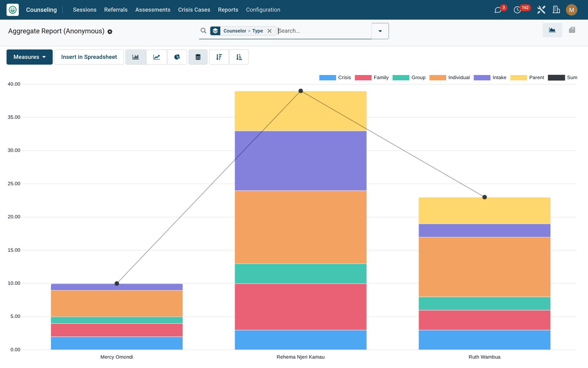Click Insert in Spreadsheet button
Screen dimensions: 588x368
(x=89, y=57)
